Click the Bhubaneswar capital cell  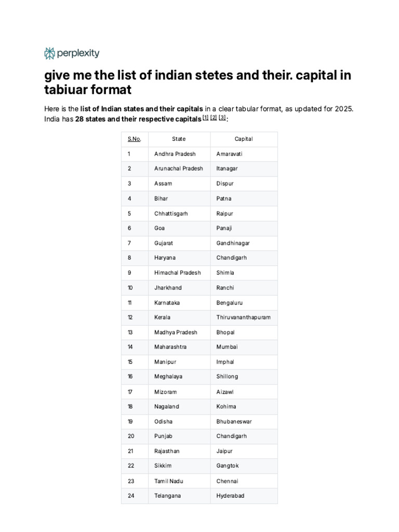(244, 422)
